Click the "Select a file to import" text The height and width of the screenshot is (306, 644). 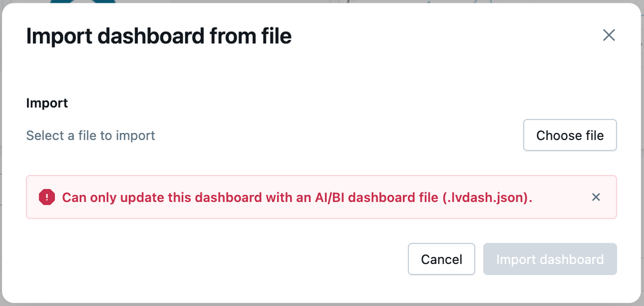pos(90,136)
